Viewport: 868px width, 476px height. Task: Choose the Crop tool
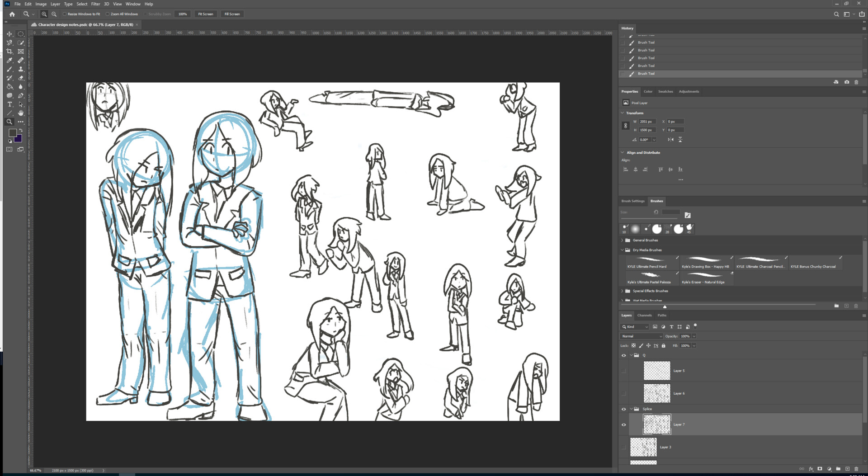[9, 51]
